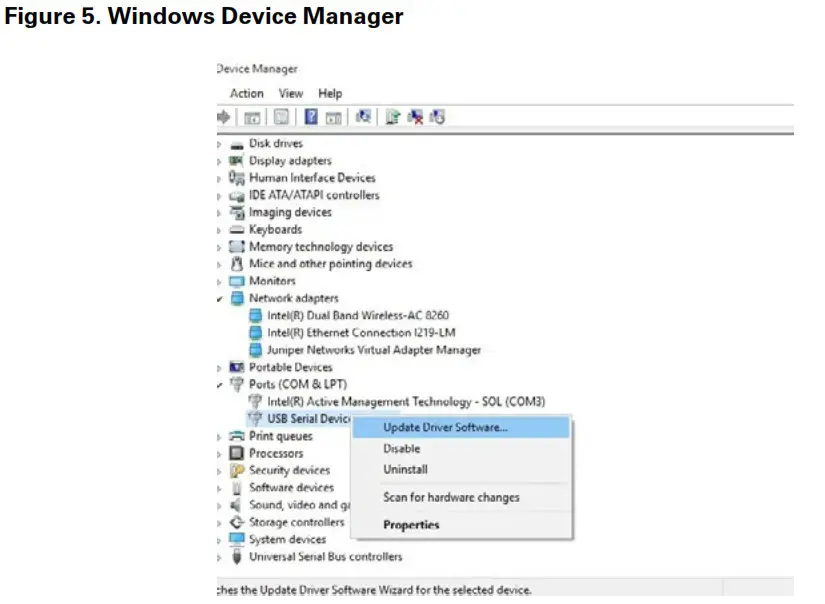825x604 pixels.
Task: Select the Imaging devices camera icon
Action: tap(237, 212)
